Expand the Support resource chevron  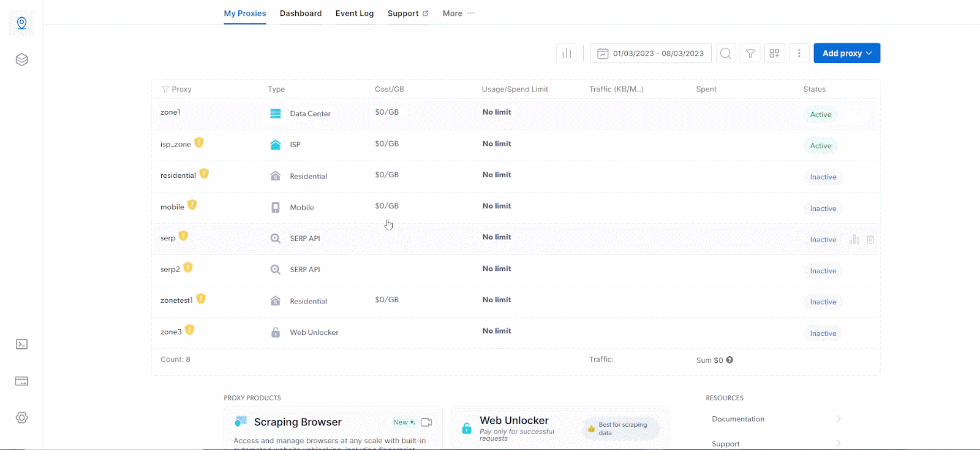click(839, 443)
